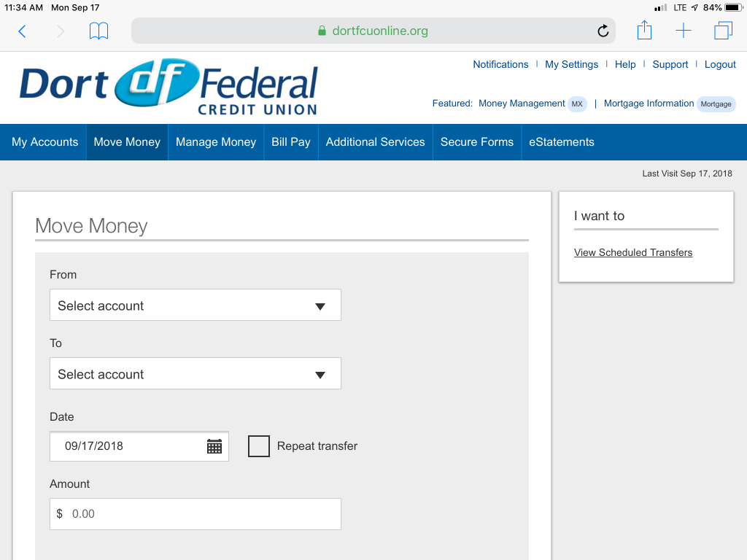
Task: Open the Money Management featured link
Action: [522, 104]
